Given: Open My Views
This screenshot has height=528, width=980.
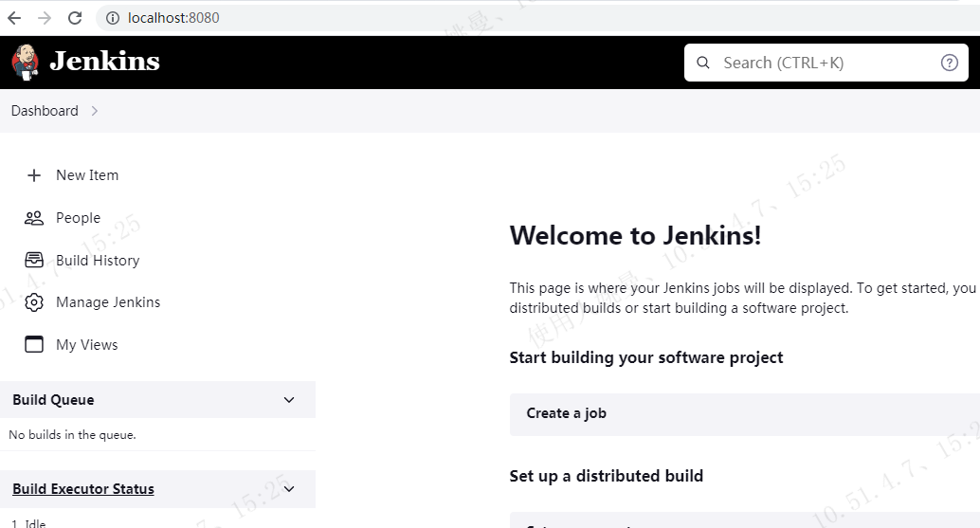Looking at the screenshot, I should pos(87,345).
